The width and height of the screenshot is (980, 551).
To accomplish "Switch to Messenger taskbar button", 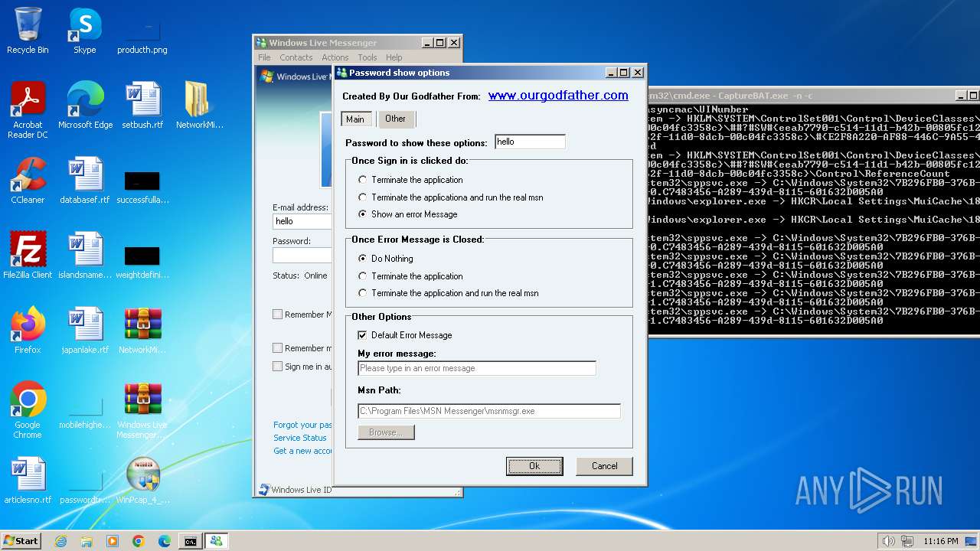I will (x=216, y=541).
